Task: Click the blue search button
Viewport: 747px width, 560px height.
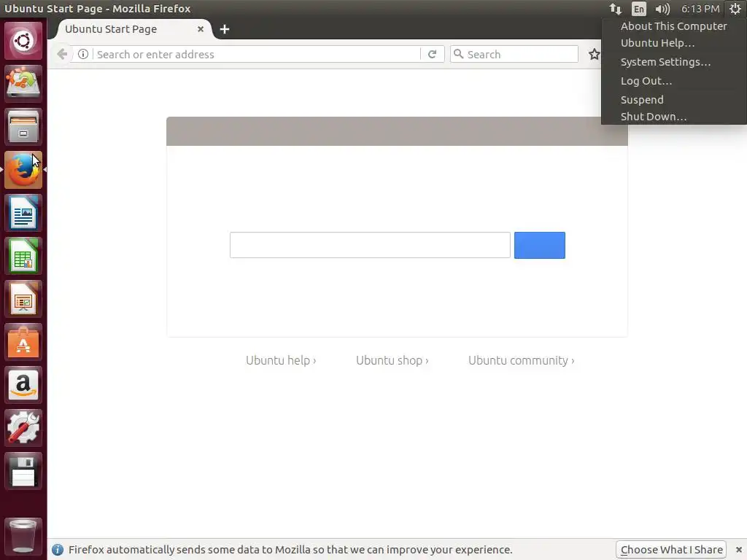Action: pyautogui.click(x=540, y=245)
